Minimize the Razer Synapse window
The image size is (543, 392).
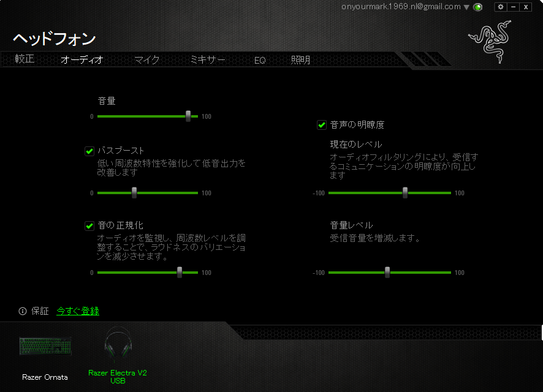513,7
